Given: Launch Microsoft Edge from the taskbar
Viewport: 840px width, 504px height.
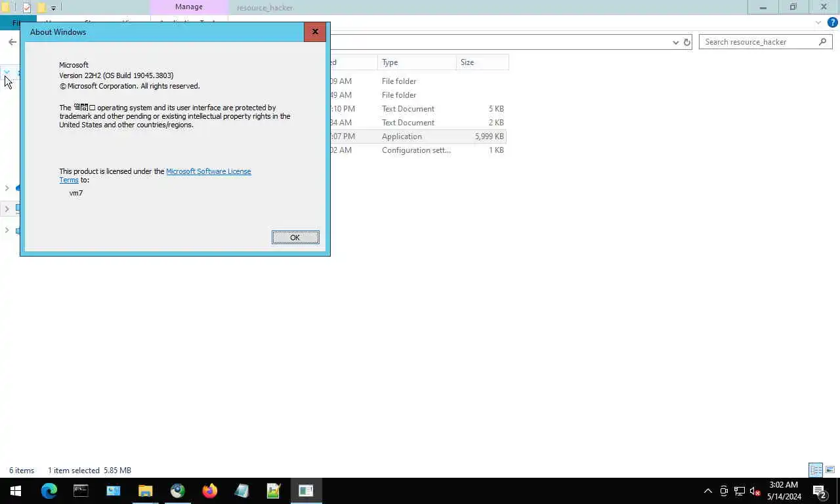Looking at the screenshot, I should coord(49,490).
